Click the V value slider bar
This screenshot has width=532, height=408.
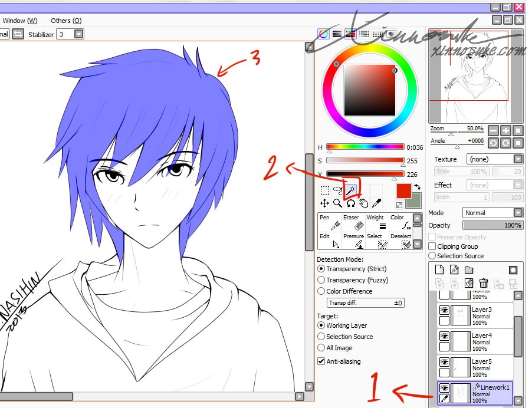(x=365, y=174)
